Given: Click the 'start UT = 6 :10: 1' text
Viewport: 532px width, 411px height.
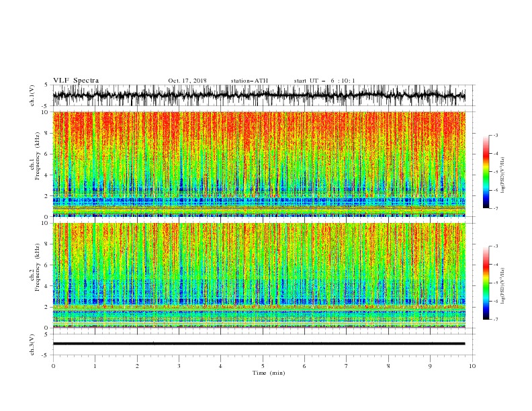Looking at the screenshot, I should click(x=324, y=81).
